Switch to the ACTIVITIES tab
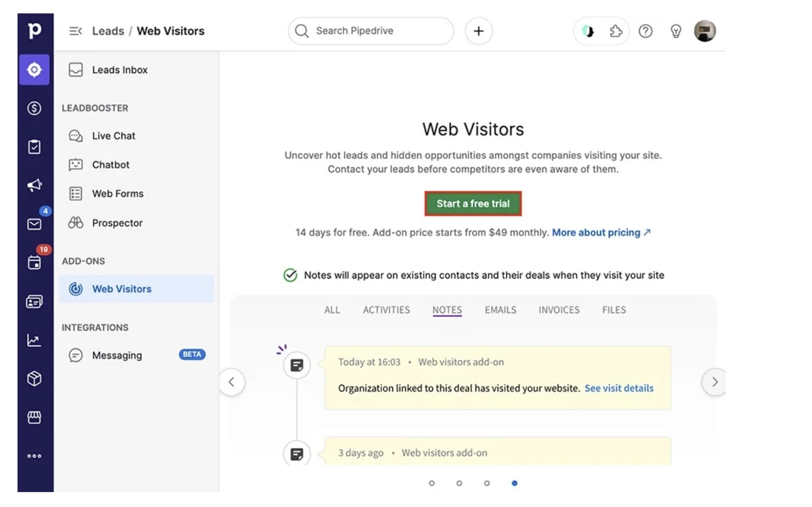 (386, 310)
